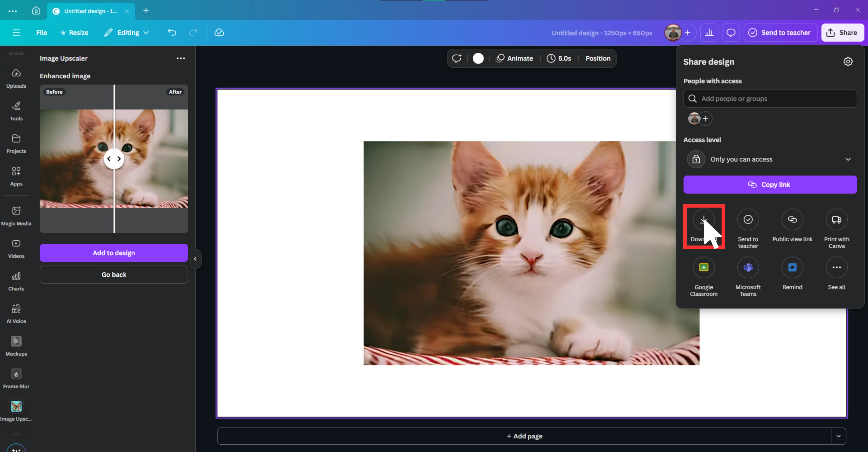The width and height of the screenshot is (868, 452).
Task: Click the white background color swatch
Action: pos(478,58)
